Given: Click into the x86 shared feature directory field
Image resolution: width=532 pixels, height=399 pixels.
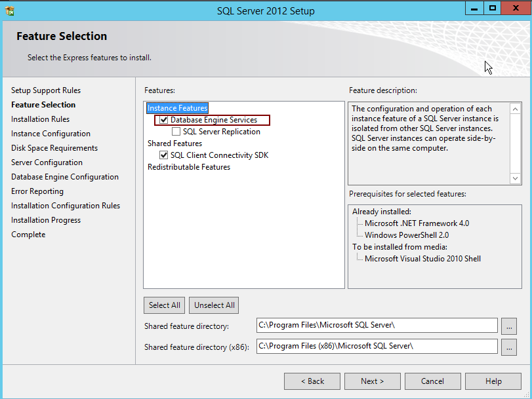Looking at the screenshot, I should tap(377, 346).
